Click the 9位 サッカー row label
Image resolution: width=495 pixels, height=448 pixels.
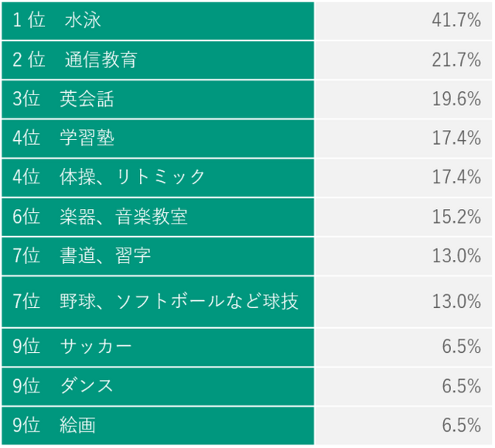pyautogui.click(x=73, y=347)
